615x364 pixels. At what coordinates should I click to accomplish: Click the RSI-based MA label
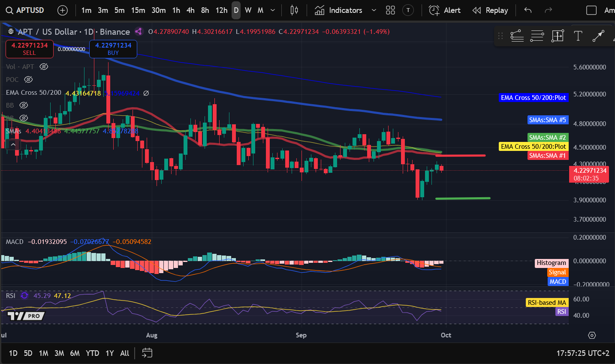(x=547, y=303)
